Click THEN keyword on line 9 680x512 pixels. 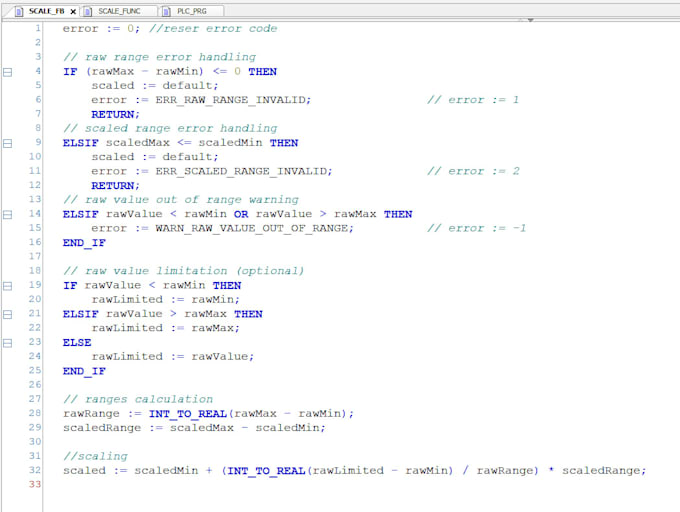(284, 143)
